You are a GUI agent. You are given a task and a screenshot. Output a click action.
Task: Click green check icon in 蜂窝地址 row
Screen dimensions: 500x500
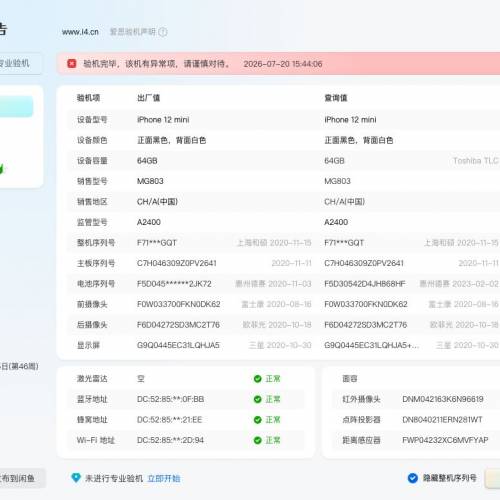[x=257, y=420]
